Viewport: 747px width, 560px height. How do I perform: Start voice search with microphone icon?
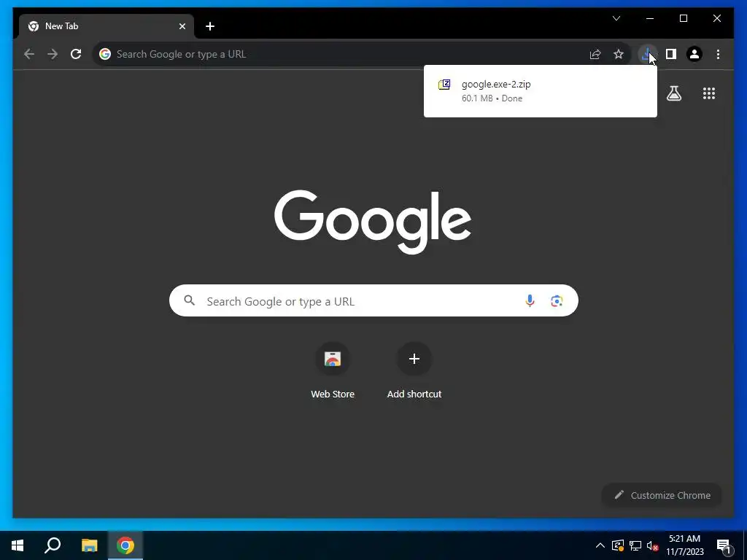530,300
